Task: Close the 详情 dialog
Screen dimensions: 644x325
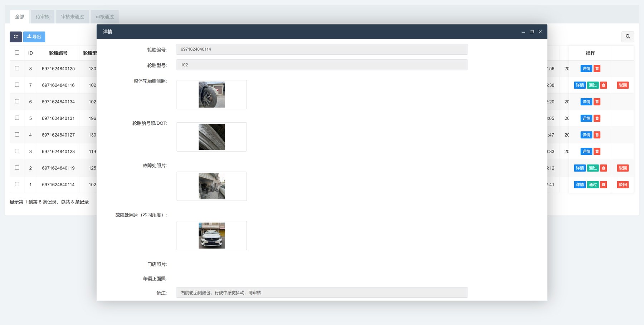Action: 540,32
